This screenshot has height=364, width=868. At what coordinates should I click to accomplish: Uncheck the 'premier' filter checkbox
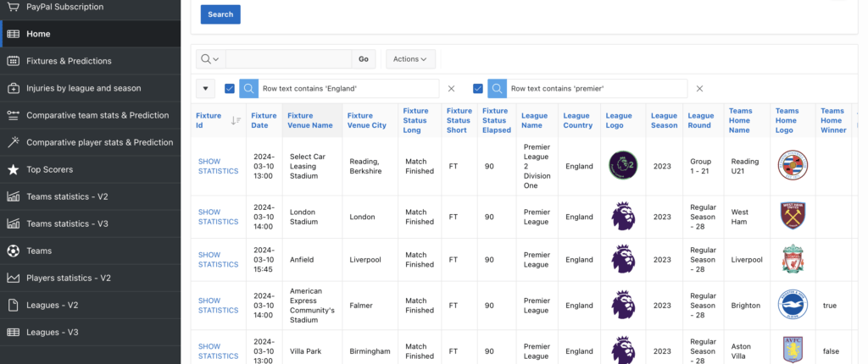coord(478,88)
